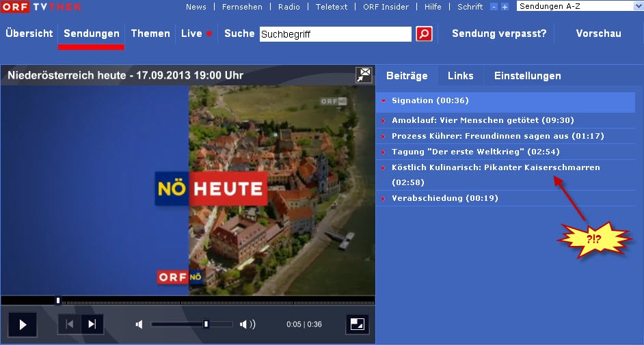The width and height of the screenshot is (644, 345).
Task: Expand arrow beside Köstlich Kulinarisch entry
Action: tap(384, 168)
